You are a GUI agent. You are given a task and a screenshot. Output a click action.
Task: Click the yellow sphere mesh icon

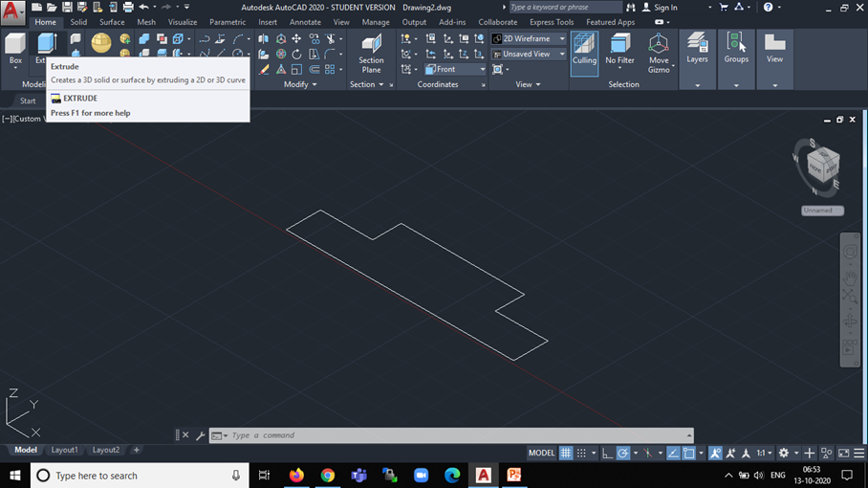tap(101, 43)
